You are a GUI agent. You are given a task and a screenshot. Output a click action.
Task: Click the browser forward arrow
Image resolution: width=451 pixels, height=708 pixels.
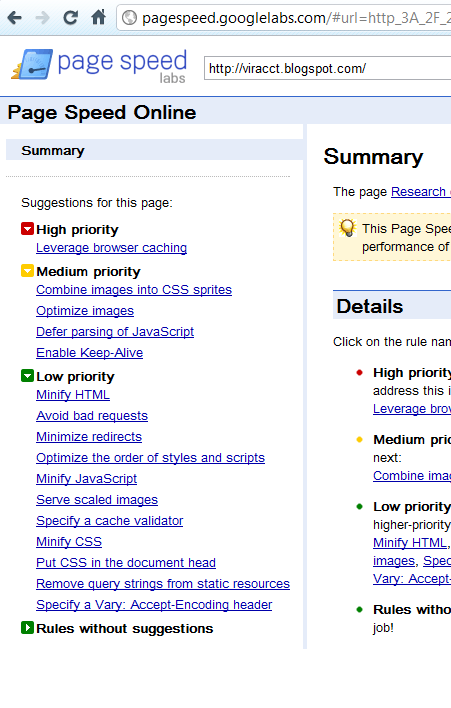(x=42, y=18)
